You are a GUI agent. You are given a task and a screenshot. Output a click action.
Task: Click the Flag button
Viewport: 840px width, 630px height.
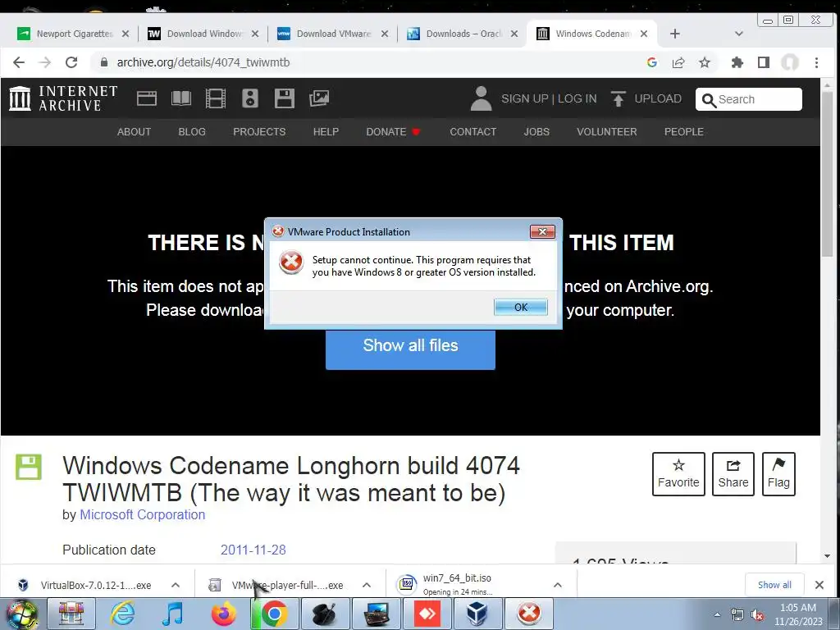778,474
